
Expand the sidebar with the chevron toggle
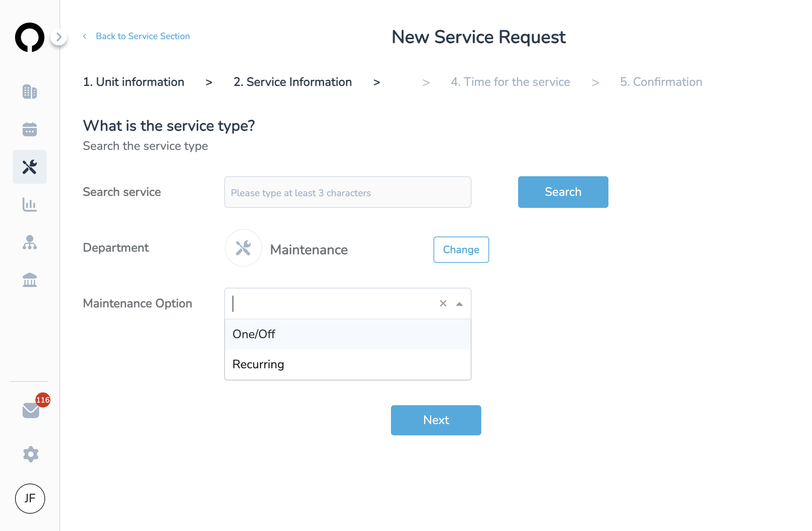click(x=59, y=37)
